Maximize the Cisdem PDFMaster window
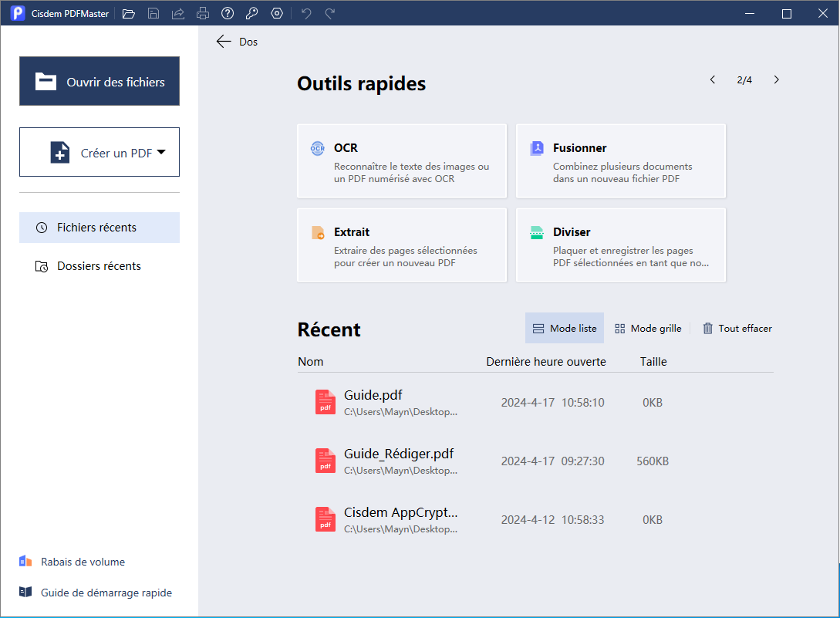840x618 pixels. coord(787,13)
